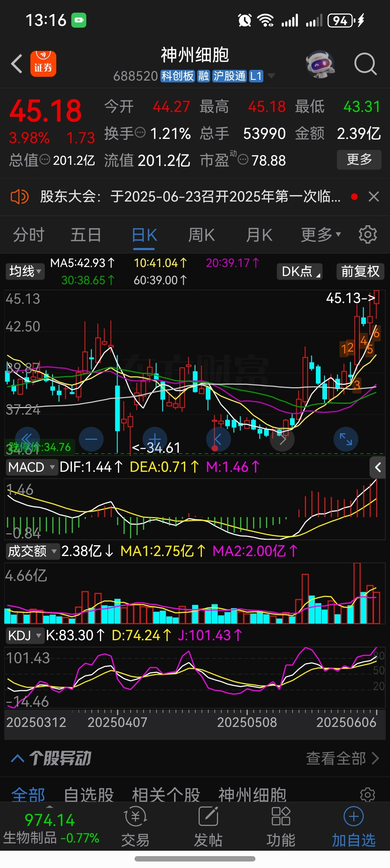This screenshot has height=868, width=390.
Task: Open 股东大会 announcement text
Action: [x=190, y=197]
